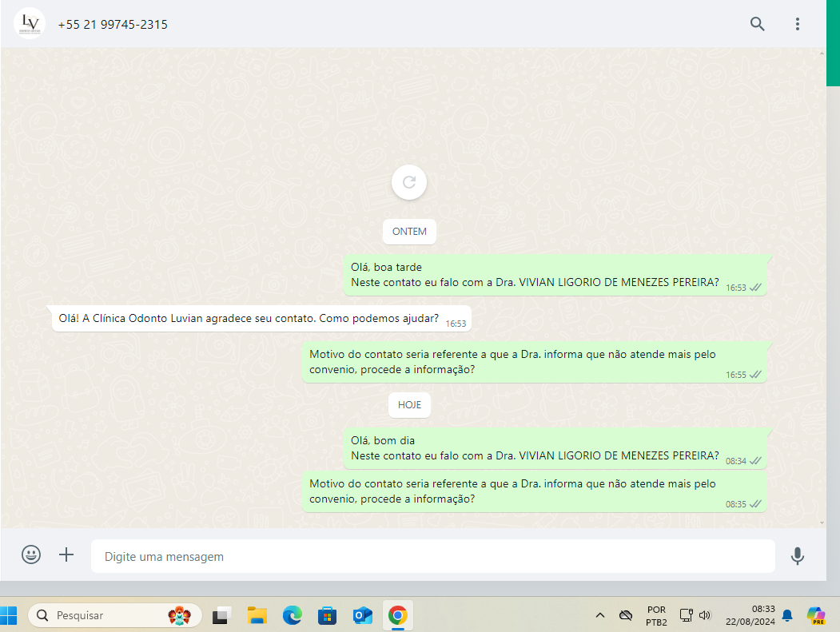This screenshot has height=632, width=840.
Task: Switch to Google Chrome on the taskbar
Action: [397, 615]
